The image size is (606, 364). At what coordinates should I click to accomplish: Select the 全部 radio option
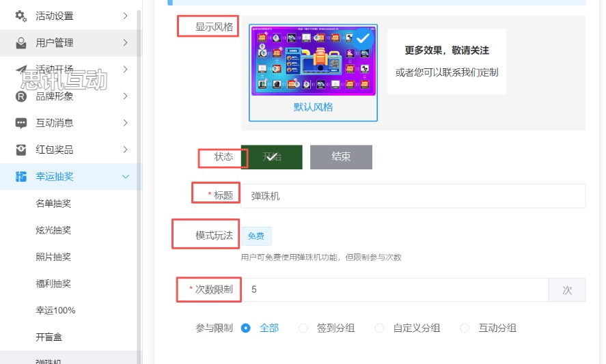(246, 328)
